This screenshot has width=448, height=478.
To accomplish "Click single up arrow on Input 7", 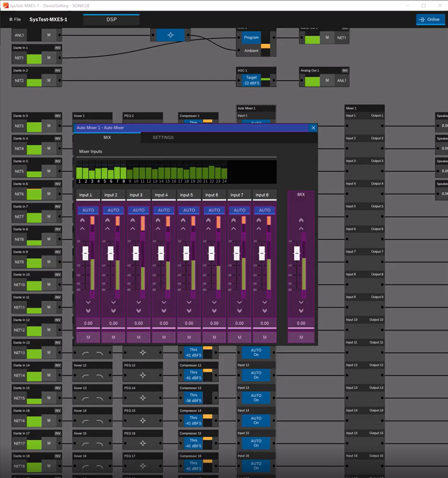I will click(233, 228).
